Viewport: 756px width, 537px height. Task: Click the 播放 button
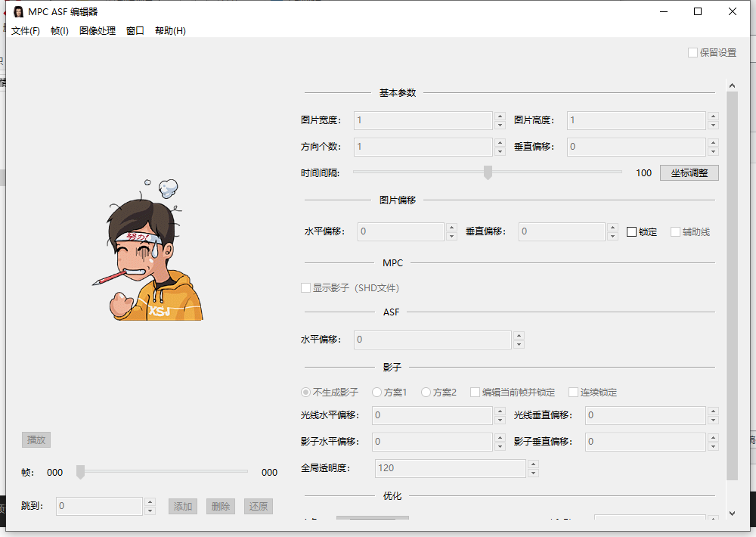[36, 439]
